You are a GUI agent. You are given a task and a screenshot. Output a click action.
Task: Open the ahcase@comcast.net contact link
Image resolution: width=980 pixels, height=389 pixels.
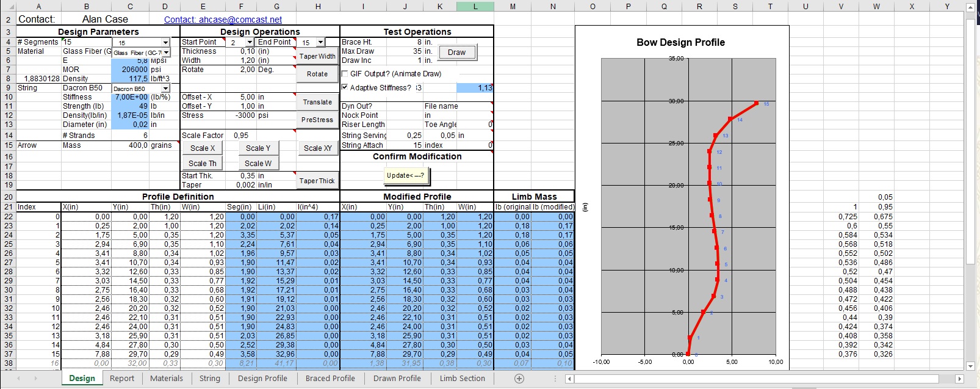pyautogui.click(x=223, y=20)
